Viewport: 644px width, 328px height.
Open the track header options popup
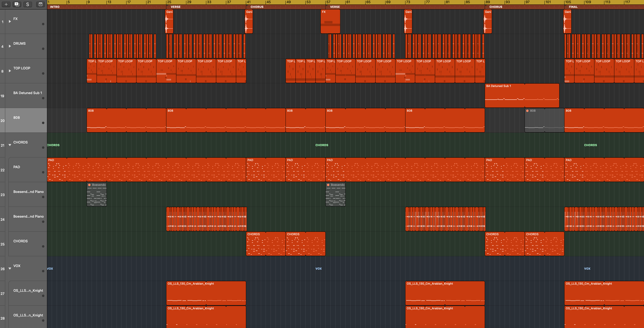click(x=40, y=4)
